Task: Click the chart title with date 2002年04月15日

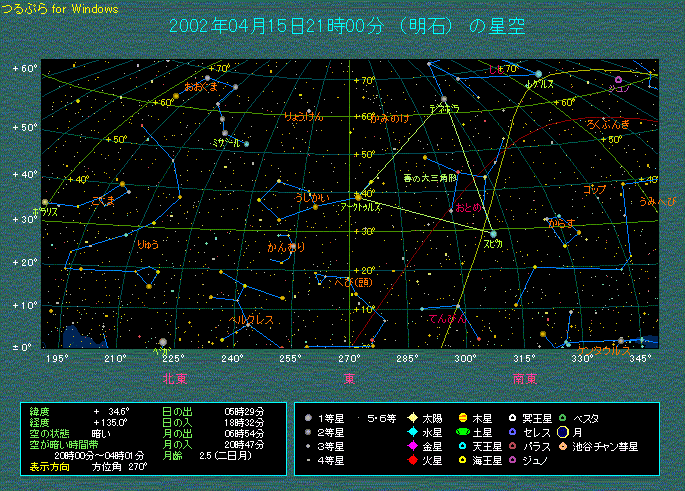Action: click(347, 26)
